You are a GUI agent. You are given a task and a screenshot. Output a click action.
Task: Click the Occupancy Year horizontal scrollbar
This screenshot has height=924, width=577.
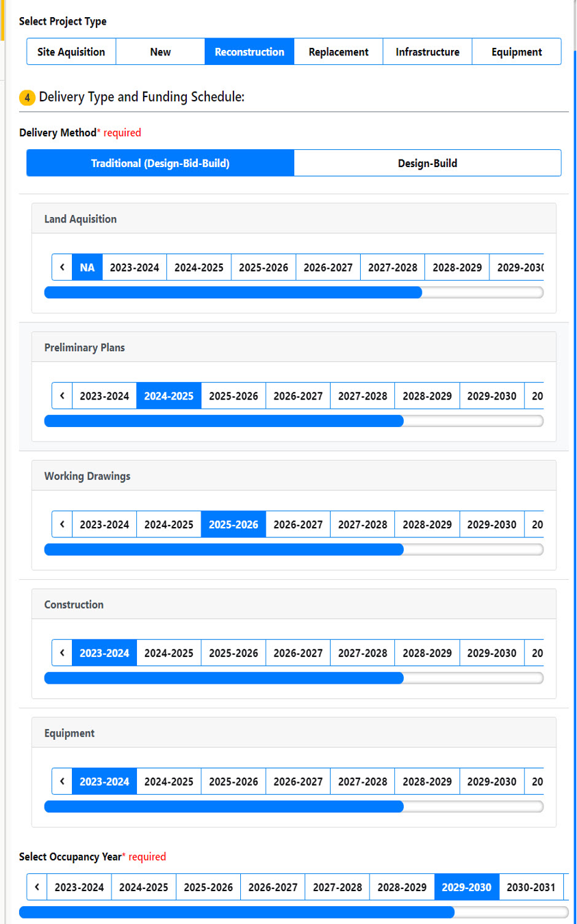pyautogui.click(x=294, y=912)
